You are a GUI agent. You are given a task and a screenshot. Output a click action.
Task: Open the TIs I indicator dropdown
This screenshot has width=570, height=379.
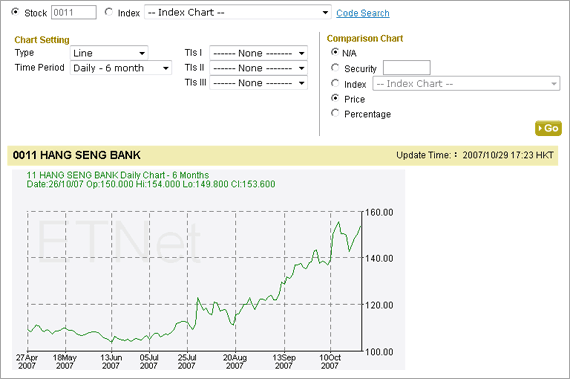258,53
